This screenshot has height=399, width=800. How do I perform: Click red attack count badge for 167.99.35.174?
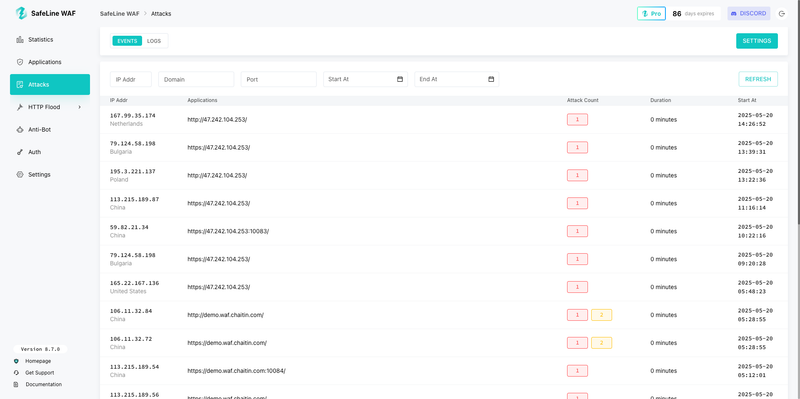(x=577, y=119)
